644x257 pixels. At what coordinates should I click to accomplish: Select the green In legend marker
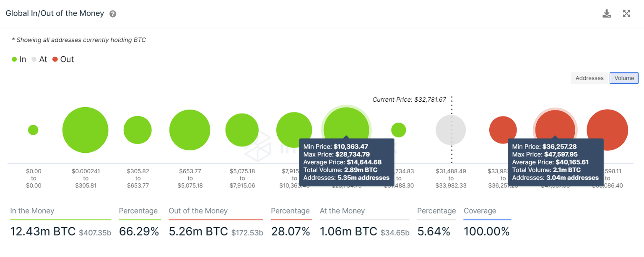14,59
